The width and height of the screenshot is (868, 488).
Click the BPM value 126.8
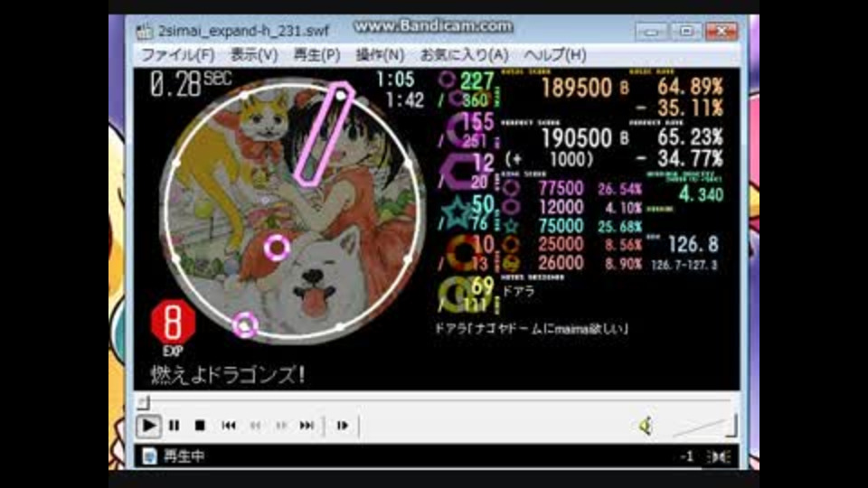[693, 244]
